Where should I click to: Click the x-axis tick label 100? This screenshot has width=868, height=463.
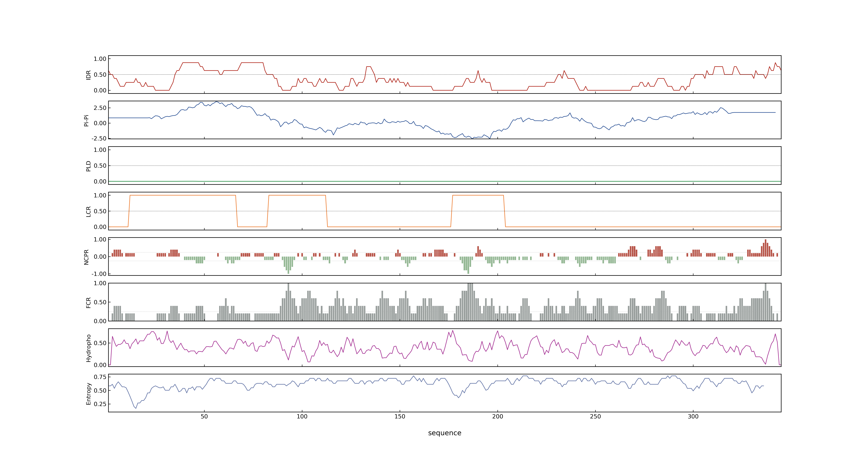pyautogui.click(x=302, y=416)
